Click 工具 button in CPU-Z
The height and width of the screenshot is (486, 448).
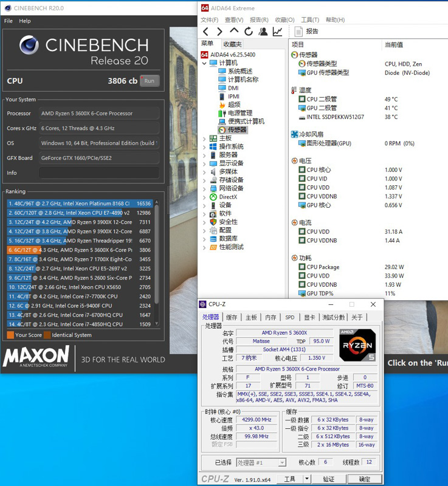coord(289,479)
